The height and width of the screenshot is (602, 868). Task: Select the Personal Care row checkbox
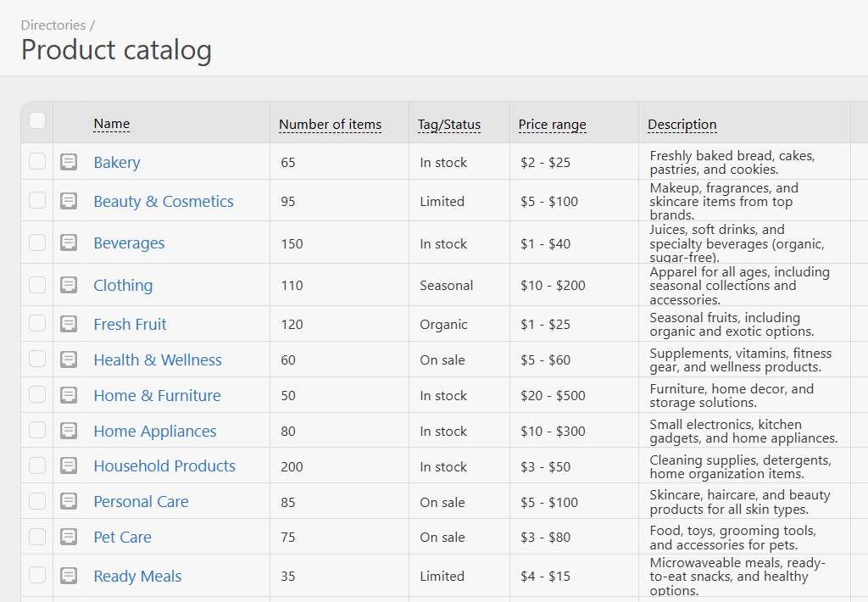tap(37, 501)
